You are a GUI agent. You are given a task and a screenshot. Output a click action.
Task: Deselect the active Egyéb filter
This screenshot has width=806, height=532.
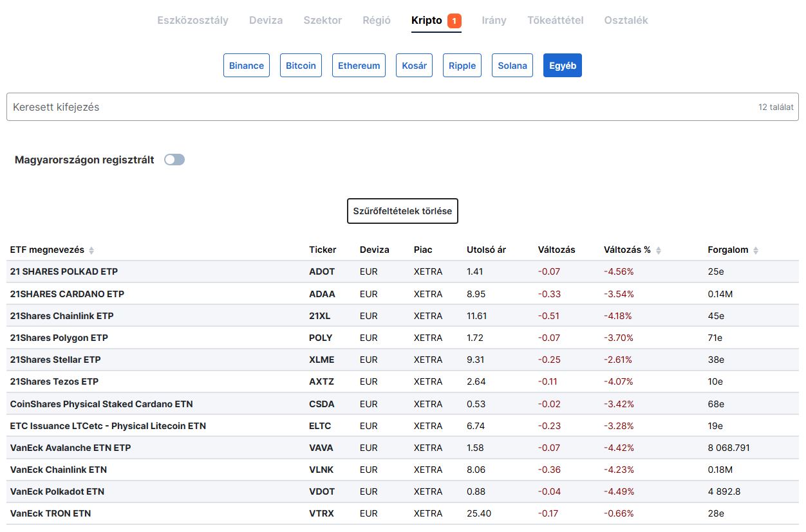point(563,66)
